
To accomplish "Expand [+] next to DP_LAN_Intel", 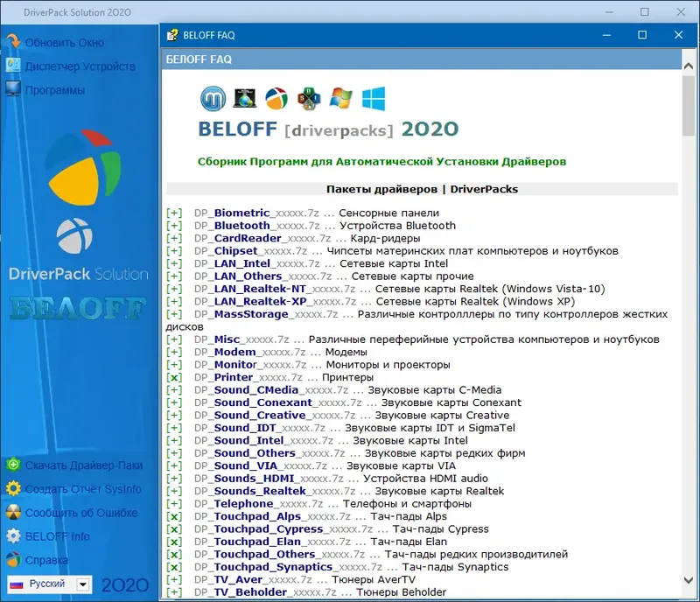I will tap(174, 263).
